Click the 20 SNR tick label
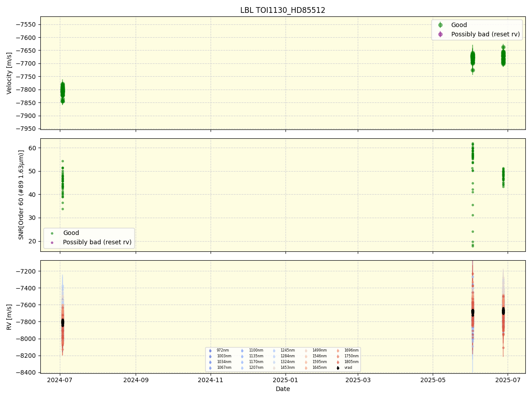This screenshot has width=532, height=399. [x=33, y=241]
